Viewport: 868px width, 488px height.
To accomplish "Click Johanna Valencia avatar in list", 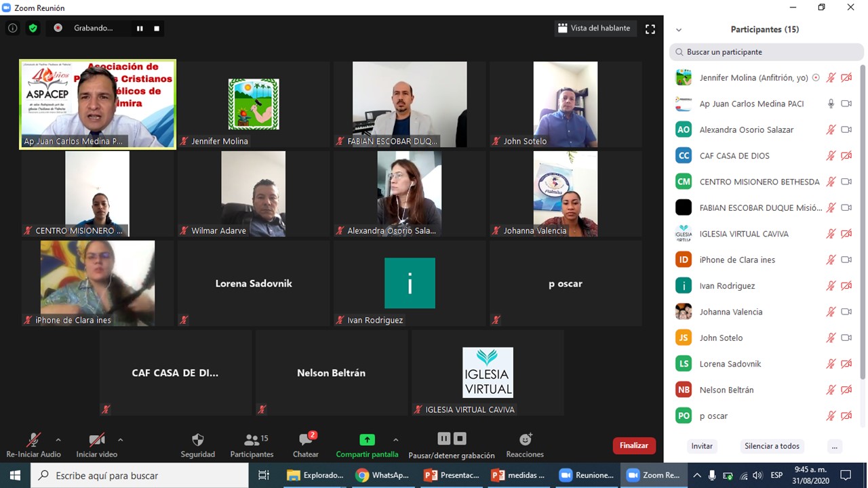I will click(684, 312).
